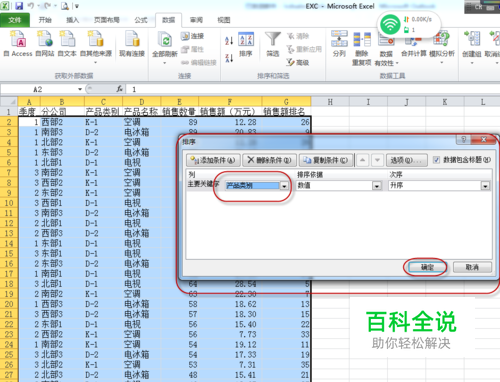The height and width of the screenshot is (382, 500).
Task: Move condition up arrow in sort dialog
Action: point(362,160)
